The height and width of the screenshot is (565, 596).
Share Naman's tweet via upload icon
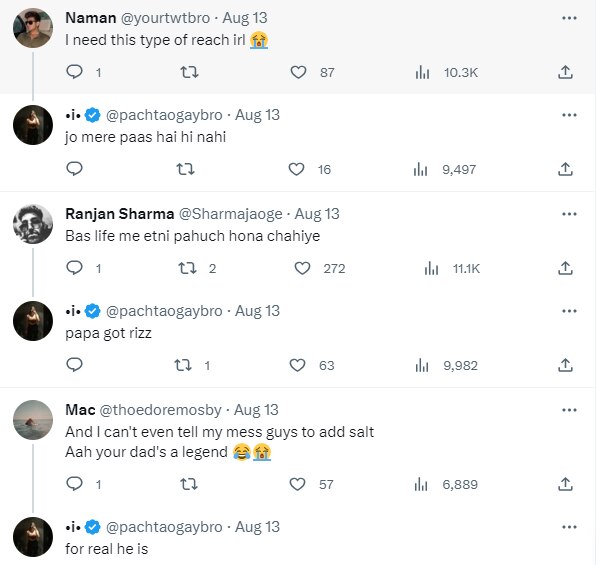565,72
